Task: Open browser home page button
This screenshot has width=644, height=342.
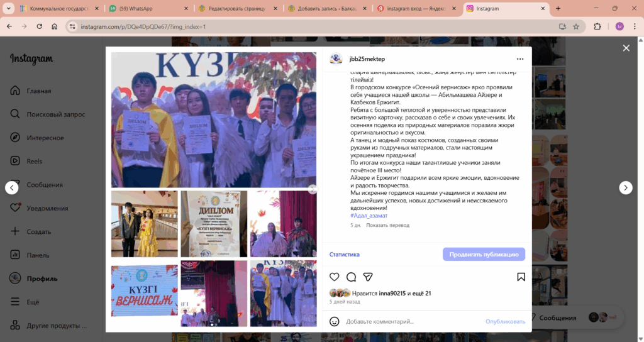Action: click(x=54, y=26)
